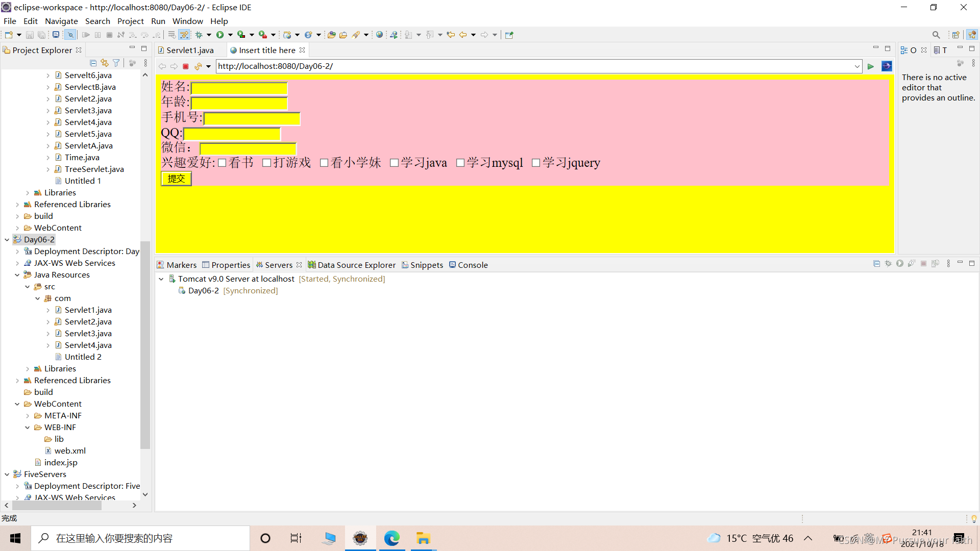980x551 pixels.
Task: Select index.jsp in Project Explorer
Action: [x=60, y=462]
